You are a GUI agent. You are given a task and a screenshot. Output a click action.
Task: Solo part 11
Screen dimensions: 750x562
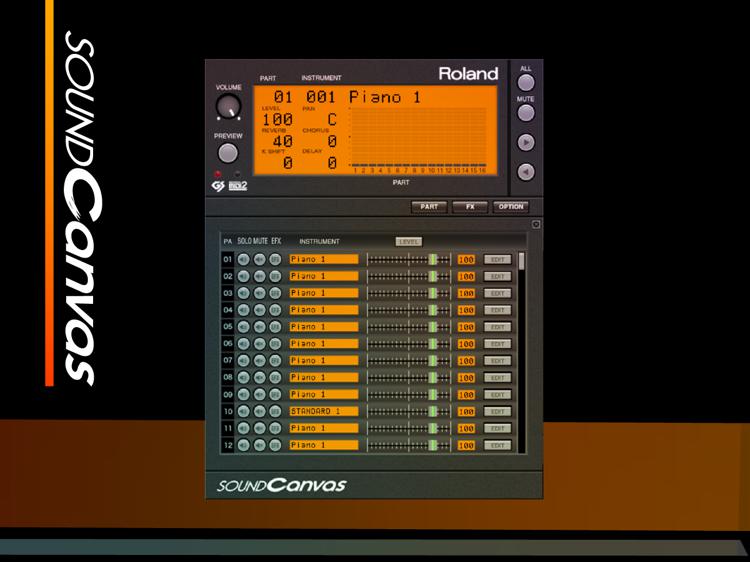coord(243,429)
